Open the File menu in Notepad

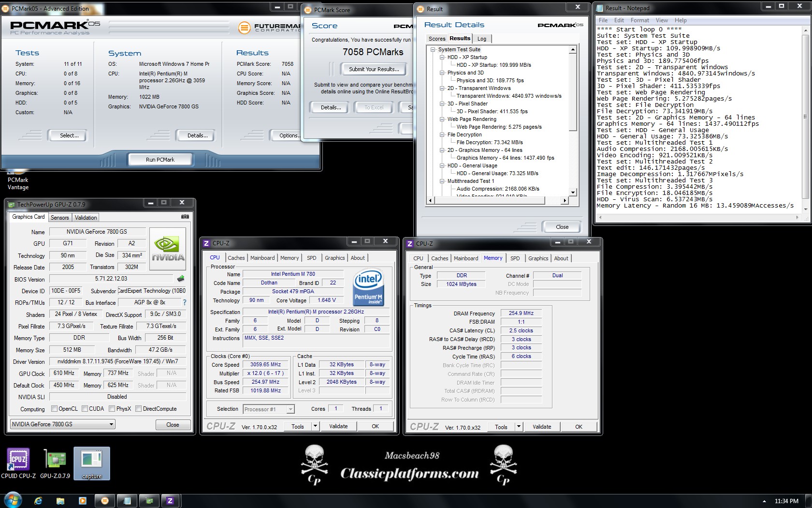[603, 20]
